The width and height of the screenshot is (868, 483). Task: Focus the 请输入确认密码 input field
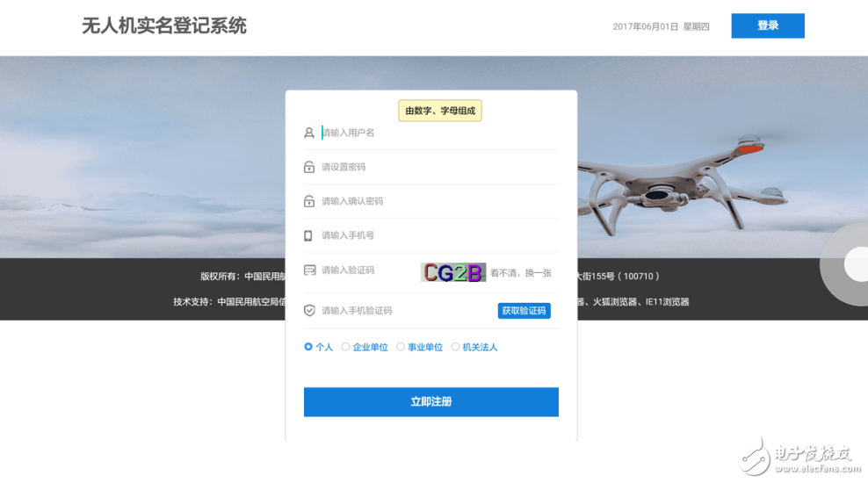pos(439,201)
